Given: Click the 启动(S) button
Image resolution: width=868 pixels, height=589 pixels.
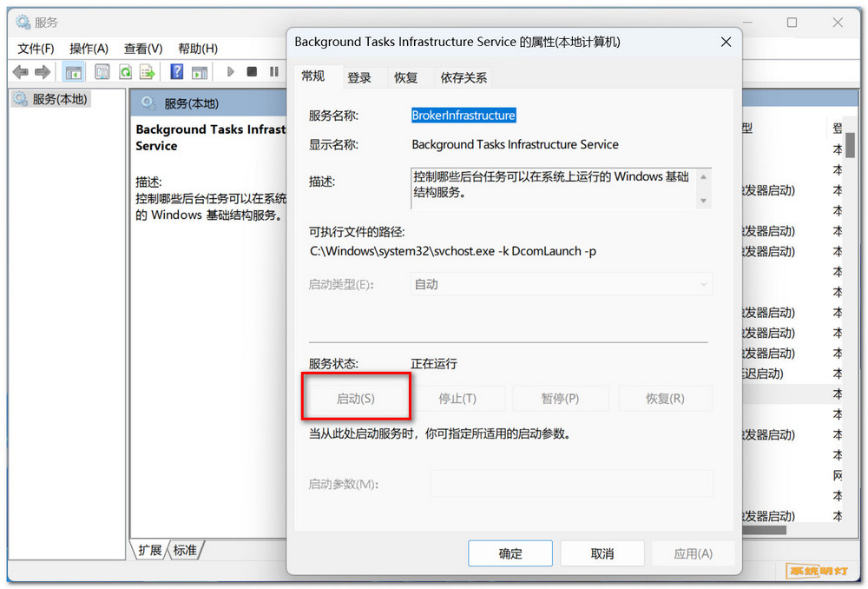Looking at the screenshot, I should click(x=355, y=399).
